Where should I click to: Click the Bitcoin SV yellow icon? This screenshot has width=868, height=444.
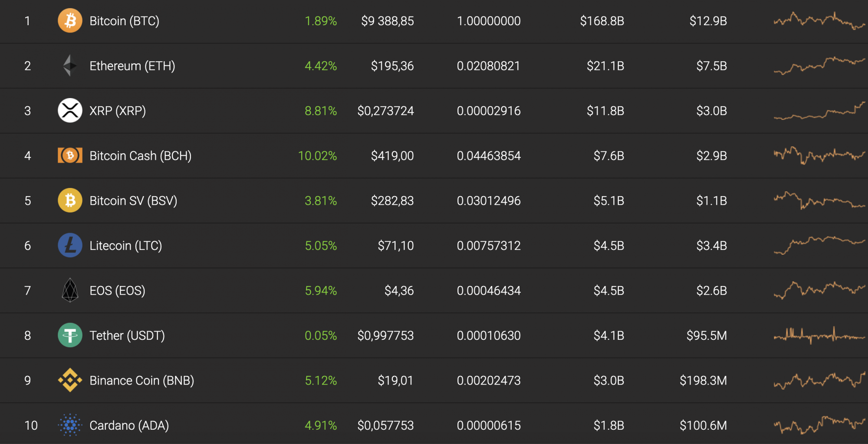70,201
